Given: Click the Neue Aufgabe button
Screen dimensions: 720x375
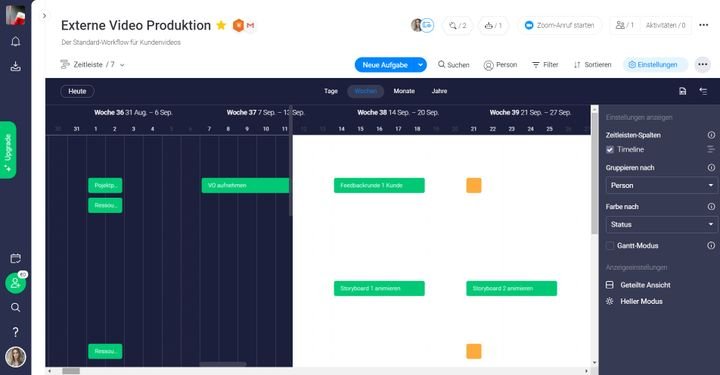Looking at the screenshot, I should click(x=385, y=65).
